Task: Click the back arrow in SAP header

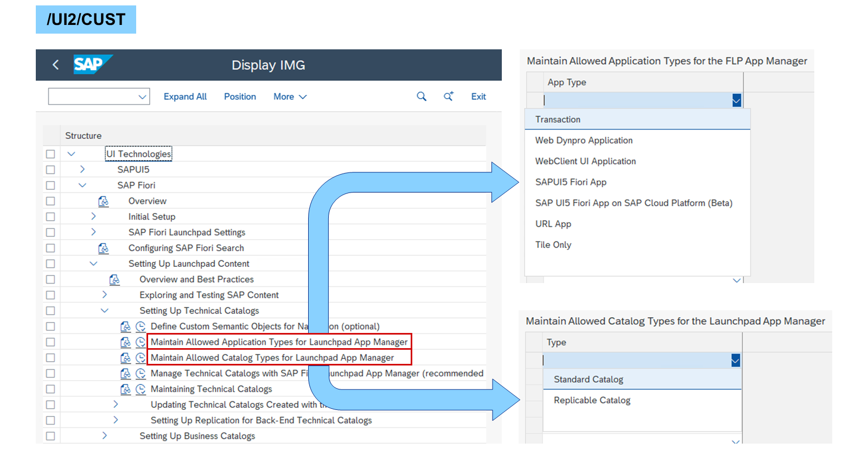Action: [x=55, y=65]
